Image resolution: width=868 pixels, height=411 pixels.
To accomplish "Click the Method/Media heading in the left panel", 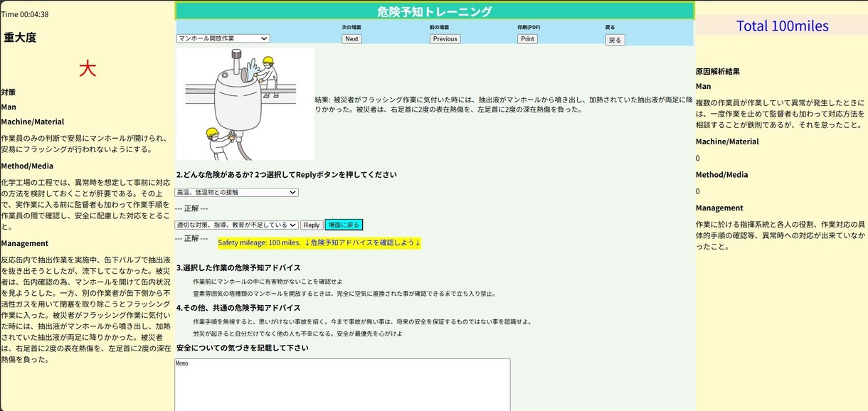I will [x=27, y=166].
